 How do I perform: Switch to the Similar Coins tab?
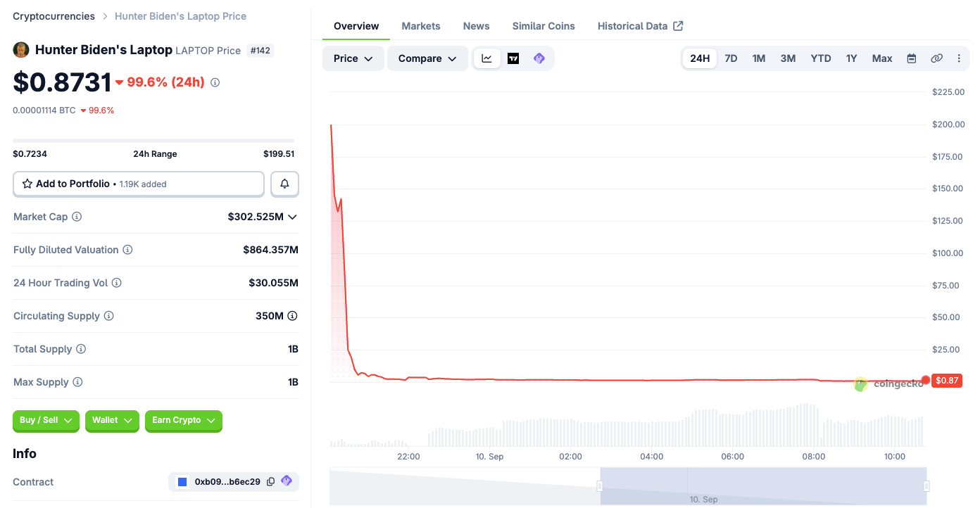pos(544,26)
